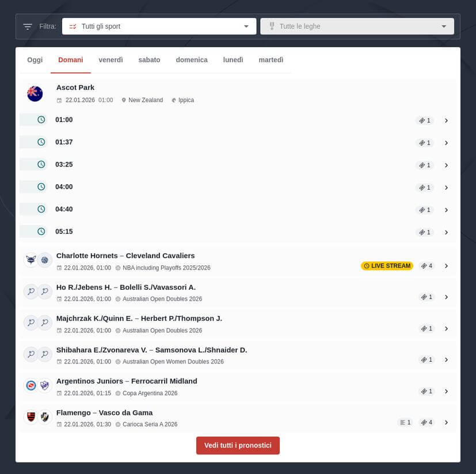
Task: Open Argentinos Juniors – Ferrocarril Midland match
Action: coord(127,381)
